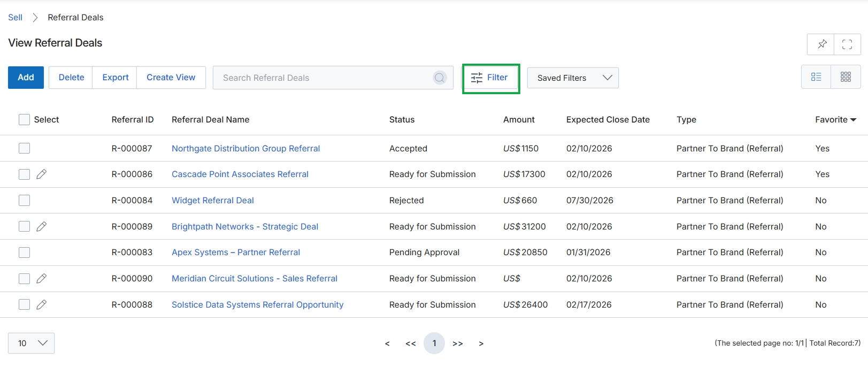Image resolution: width=868 pixels, height=367 pixels.
Task: Click the Expected Close Date header
Action: 608,120
